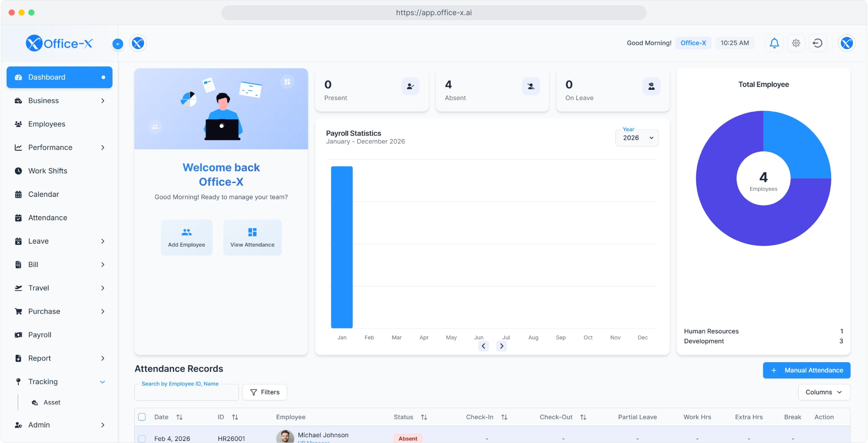Screen dimensions: 868x443
Task: Click the Present count user icon
Action: click(410, 86)
